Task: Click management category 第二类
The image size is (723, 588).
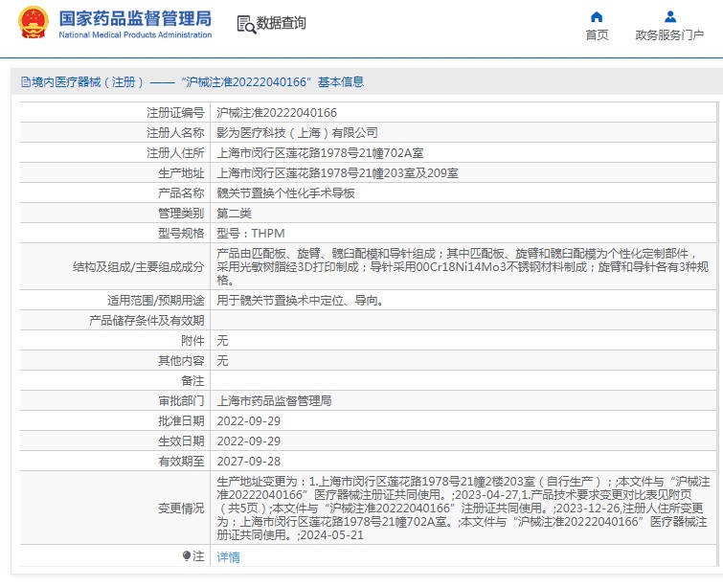Action: pyautogui.click(x=235, y=213)
